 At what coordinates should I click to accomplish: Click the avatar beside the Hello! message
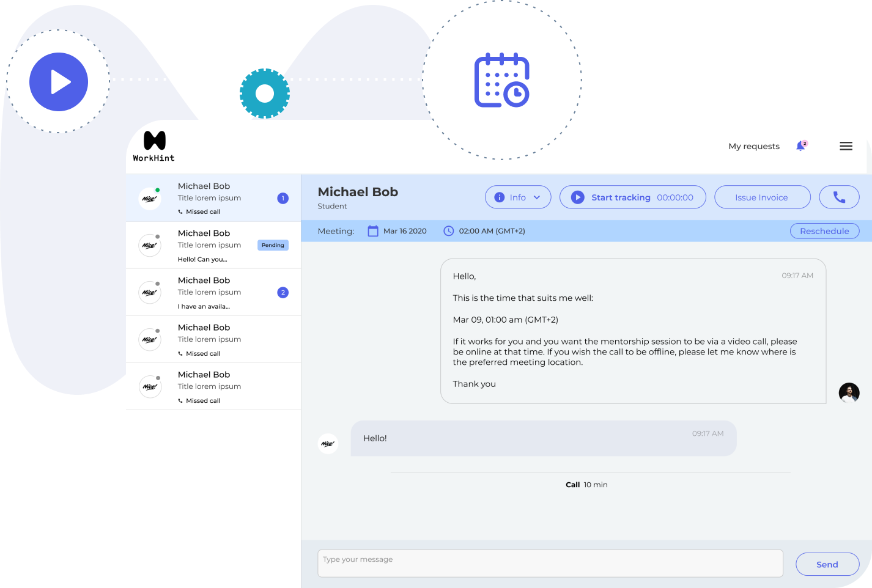click(x=328, y=443)
